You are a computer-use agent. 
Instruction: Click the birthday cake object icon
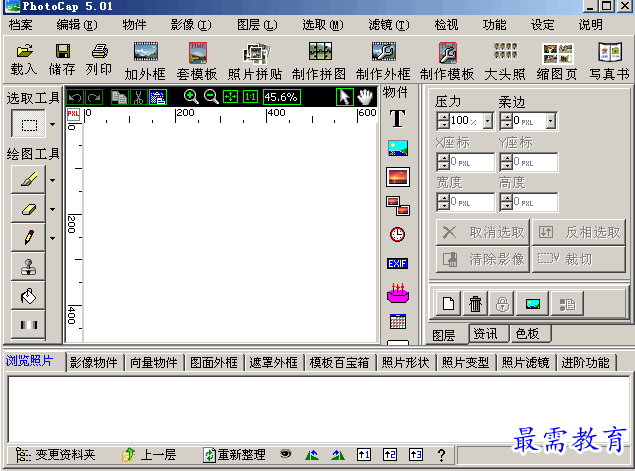(398, 293)
